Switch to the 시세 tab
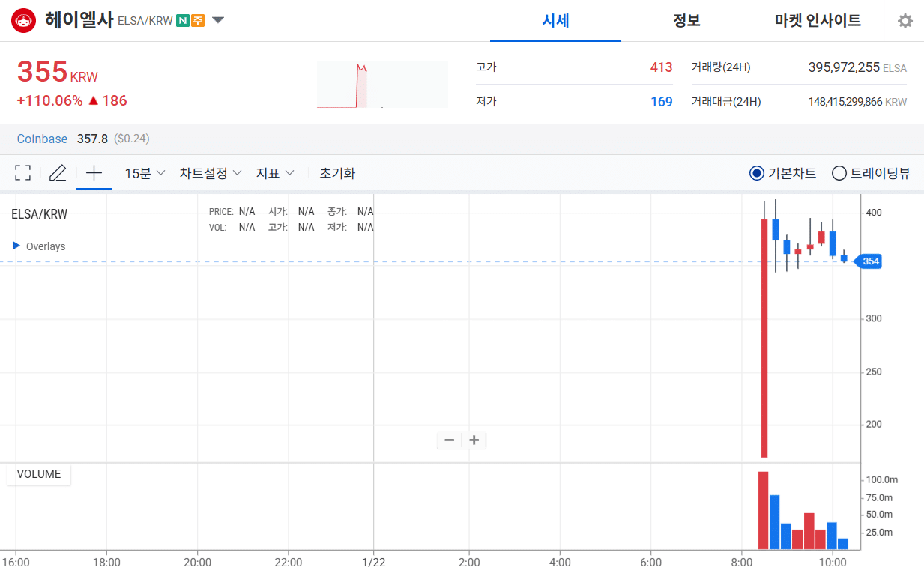Screen dimensions: 924x576 tap(556, 20)
